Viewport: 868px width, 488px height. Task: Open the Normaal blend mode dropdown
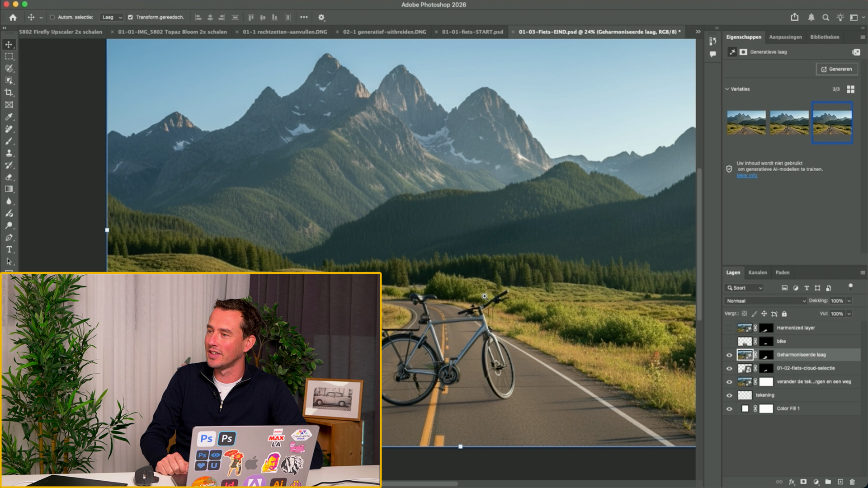[x=766, y=301]
